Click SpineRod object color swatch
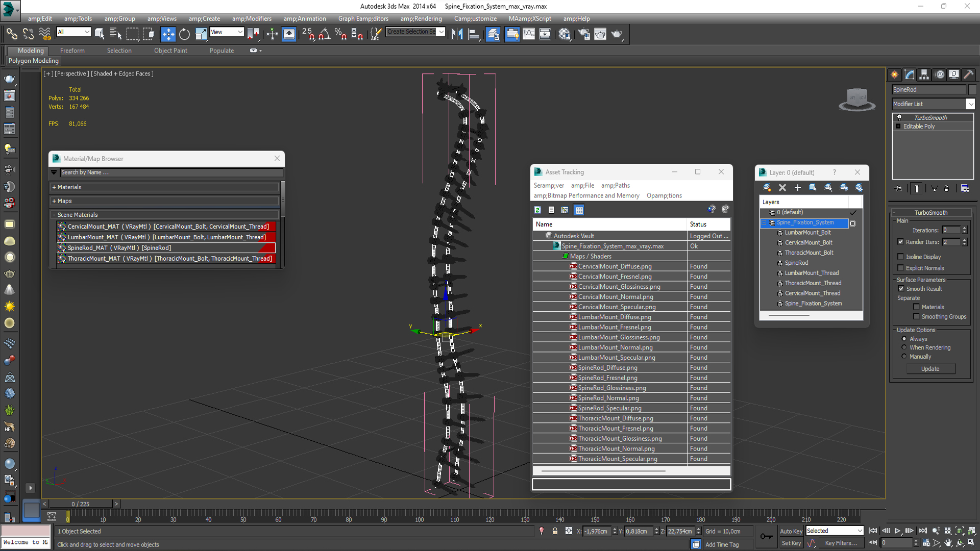Viewport: 980px width, 551px height. tap(972, 90)
